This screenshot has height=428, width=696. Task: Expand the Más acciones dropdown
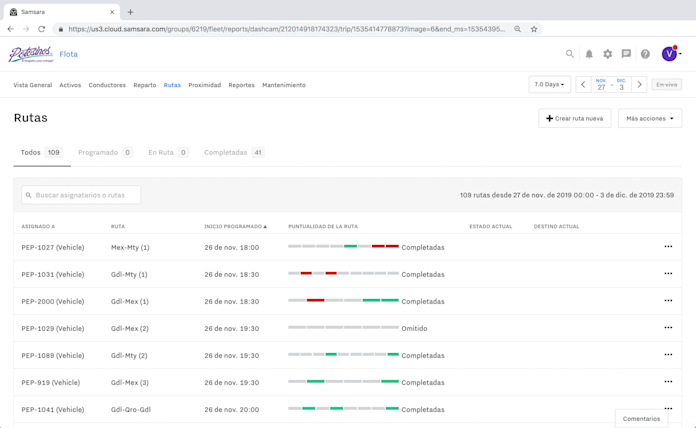tap(650, 119)
